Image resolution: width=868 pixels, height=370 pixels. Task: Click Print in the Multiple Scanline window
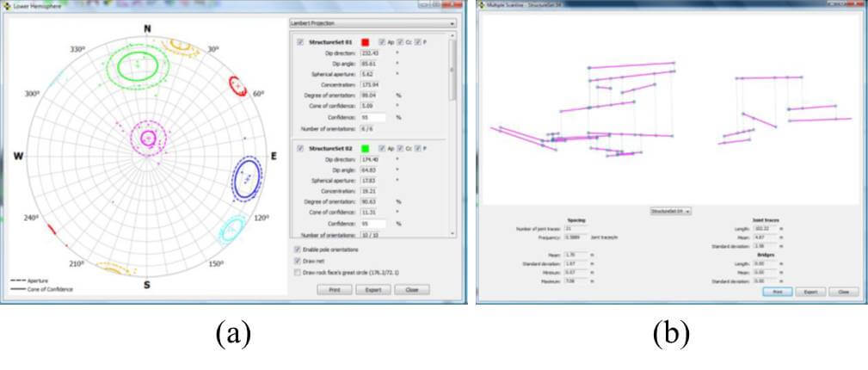(775, 292)
